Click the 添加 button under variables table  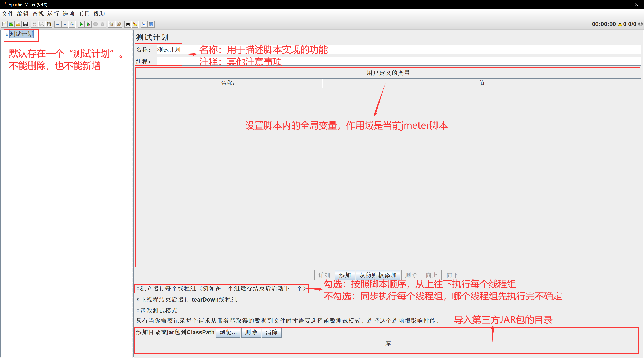pos(345,275)
